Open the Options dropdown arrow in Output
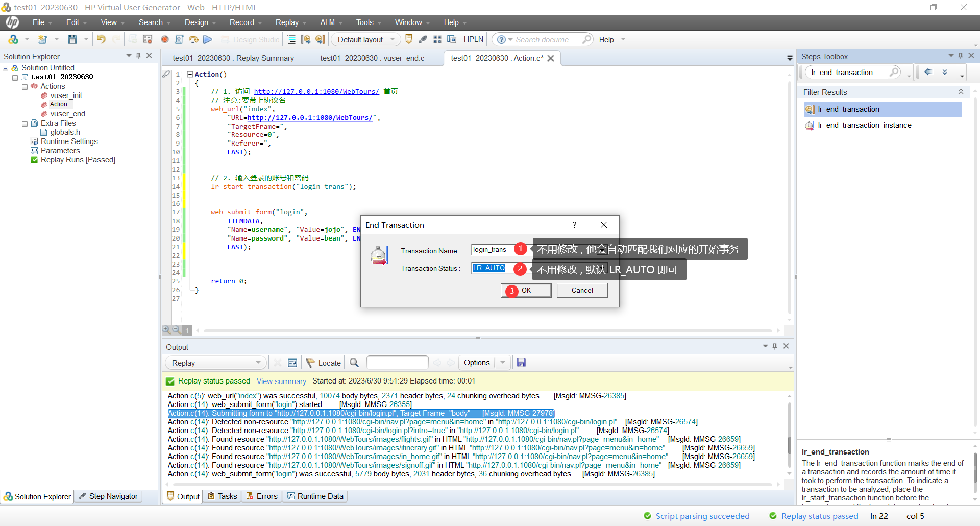The height and width of the screenshot is (526, 980). click(503, 363)
